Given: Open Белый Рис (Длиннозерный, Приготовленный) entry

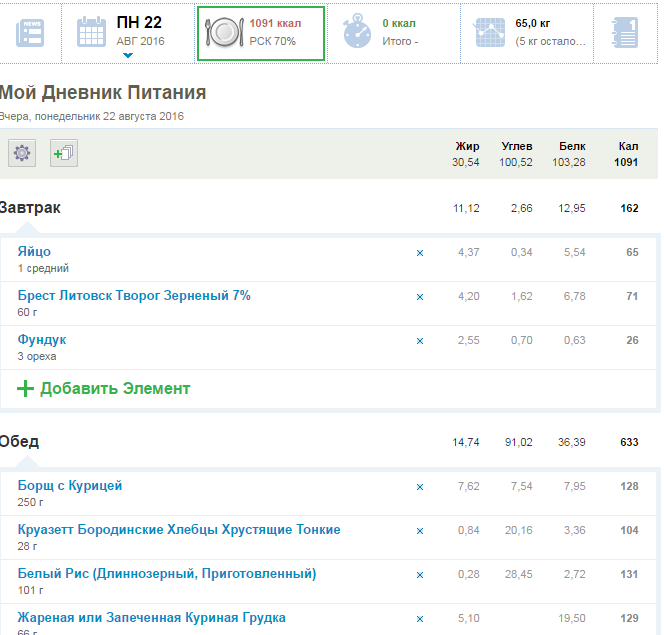Looking at the screenshot, I should (x=167, y=573).
